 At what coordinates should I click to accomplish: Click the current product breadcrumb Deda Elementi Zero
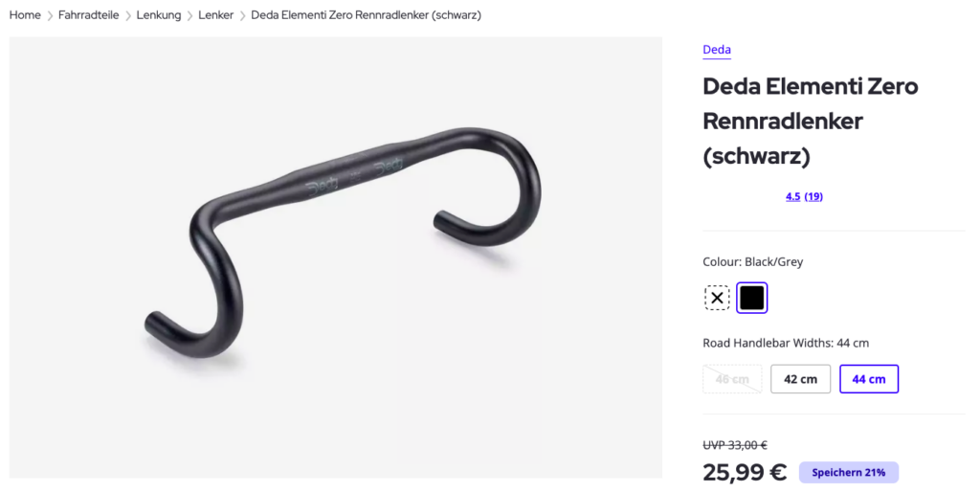[x=367, y=15]
